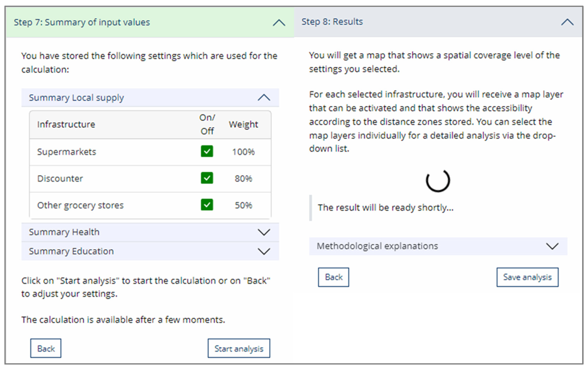Click the Save analysis button
This screenshot has height=370, width=588.
tap(527, 277)
